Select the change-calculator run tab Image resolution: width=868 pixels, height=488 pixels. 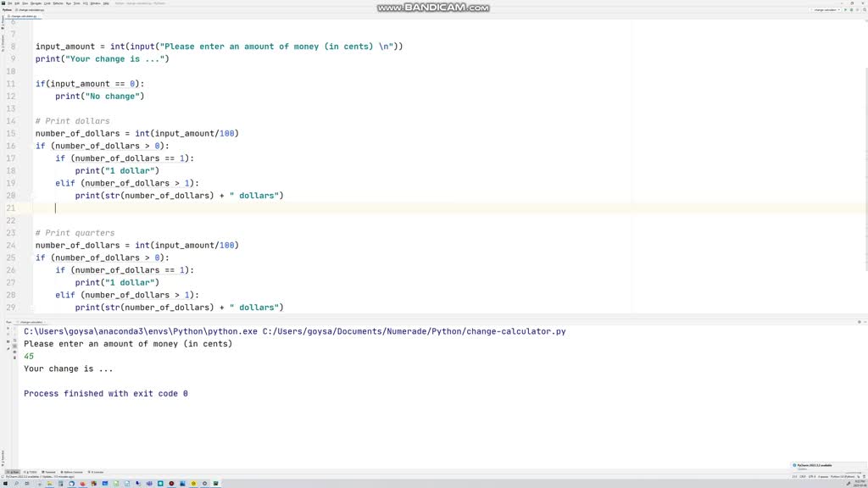pyautogui.click(x=31, y=322)
